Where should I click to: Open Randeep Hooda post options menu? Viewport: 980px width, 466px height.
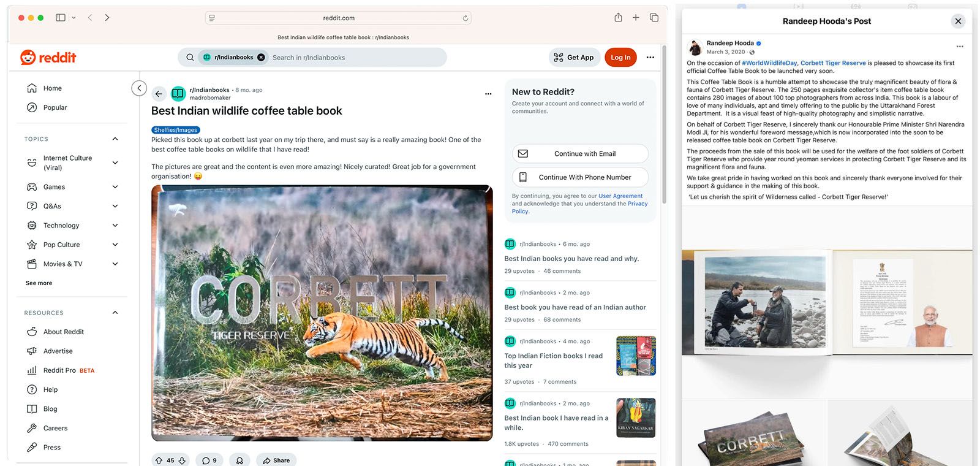coord(960,47)
